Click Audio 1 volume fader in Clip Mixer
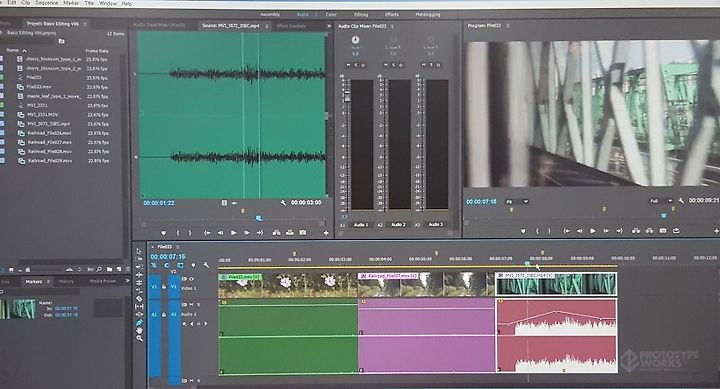 (x=348, y=97)
